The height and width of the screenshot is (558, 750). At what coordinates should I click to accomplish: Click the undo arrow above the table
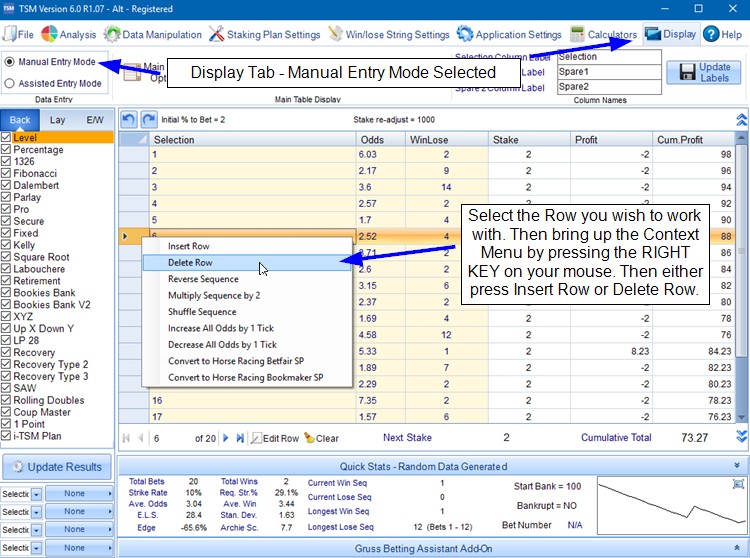click(129, 119)
